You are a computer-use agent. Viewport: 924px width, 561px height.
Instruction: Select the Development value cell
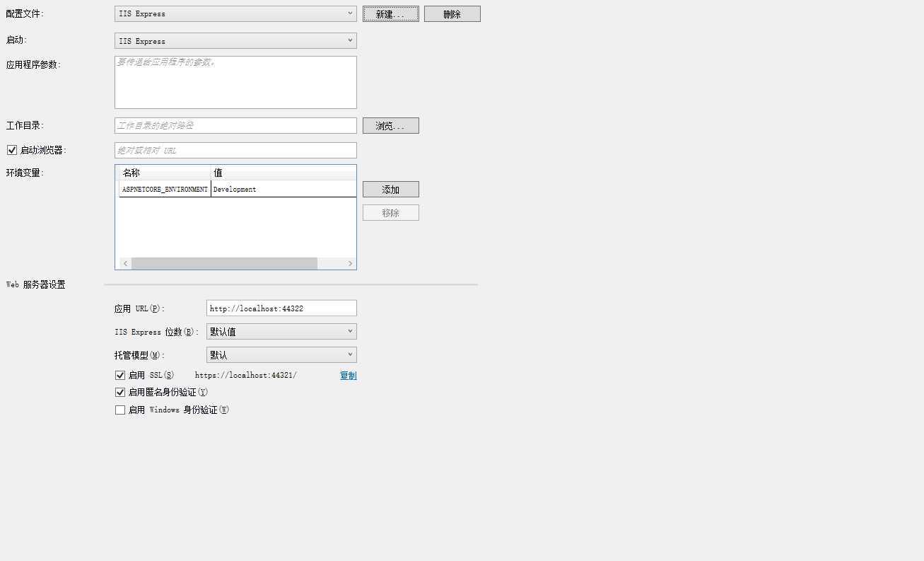click(x=283, y=190)
